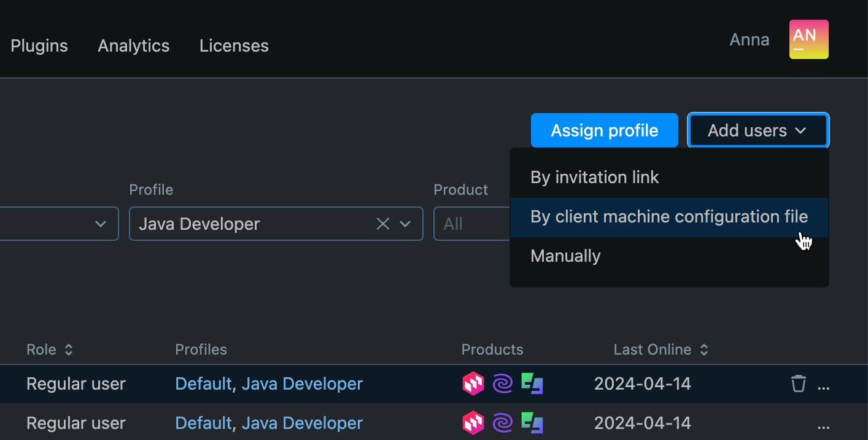The height and width of the screenshot is (440, 868).
Task: Choose By invitation link from the menu
Action: pos(594,177)
